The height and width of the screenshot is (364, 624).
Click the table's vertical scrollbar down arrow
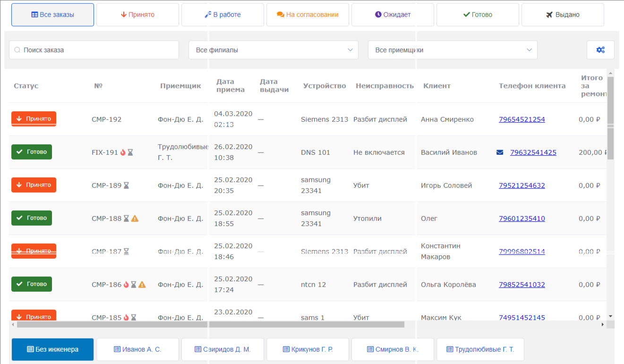click(x=610, y=316)
